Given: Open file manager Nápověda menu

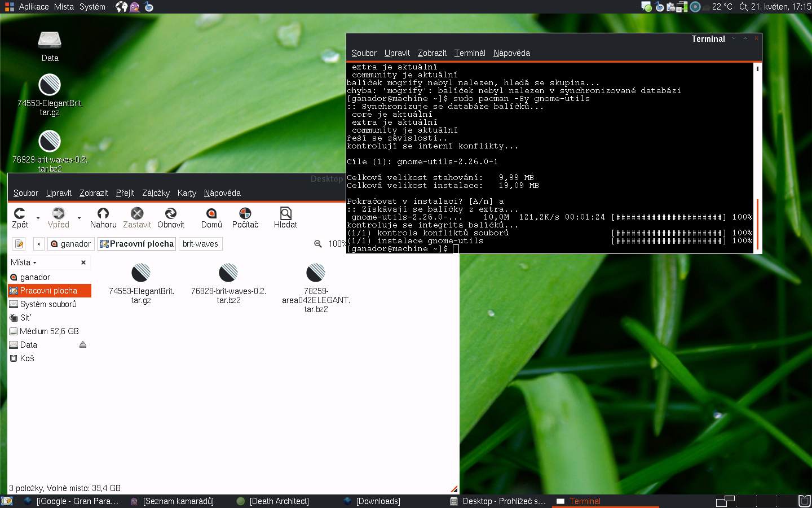Looking at the screenshot, I should 222,193.
